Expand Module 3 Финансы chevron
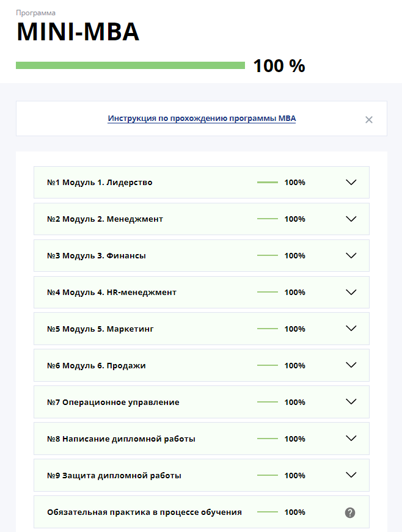Viewport: 402px width, 532px height. click(351, 255)
